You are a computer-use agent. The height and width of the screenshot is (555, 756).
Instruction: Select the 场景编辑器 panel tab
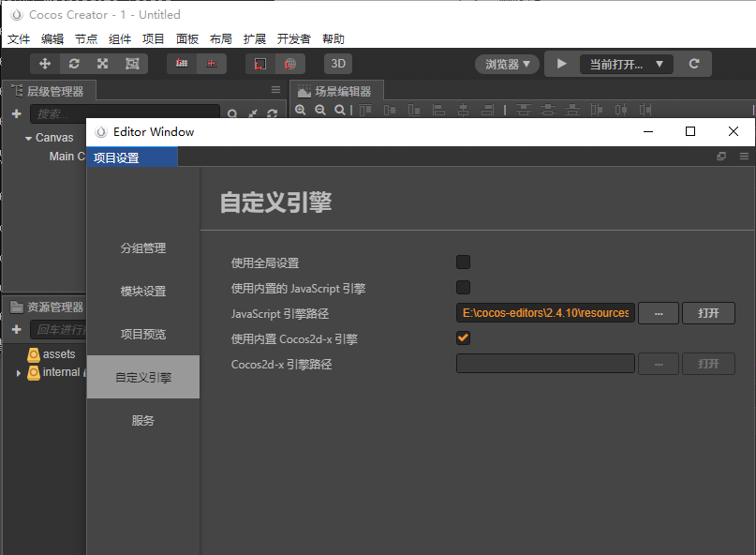(x=336, y=91)
